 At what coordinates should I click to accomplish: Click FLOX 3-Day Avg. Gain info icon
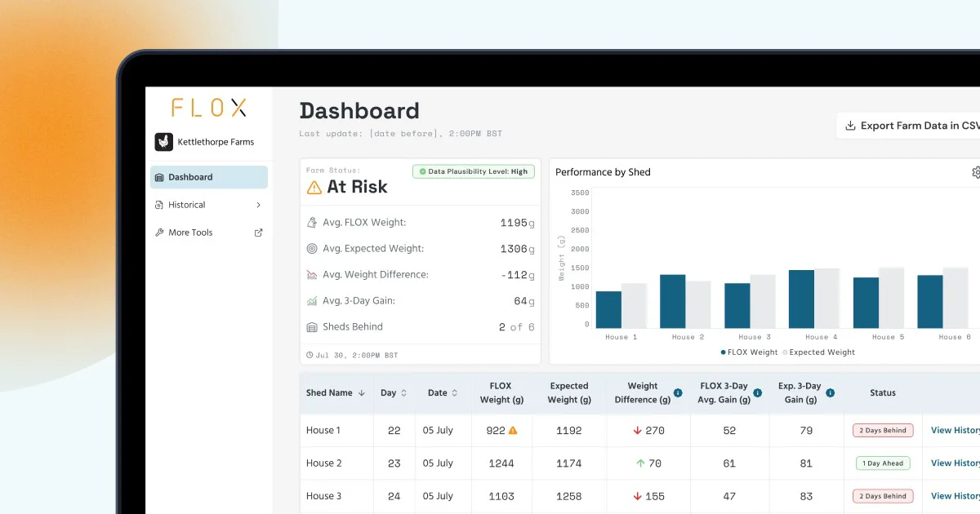pos(758,393)
